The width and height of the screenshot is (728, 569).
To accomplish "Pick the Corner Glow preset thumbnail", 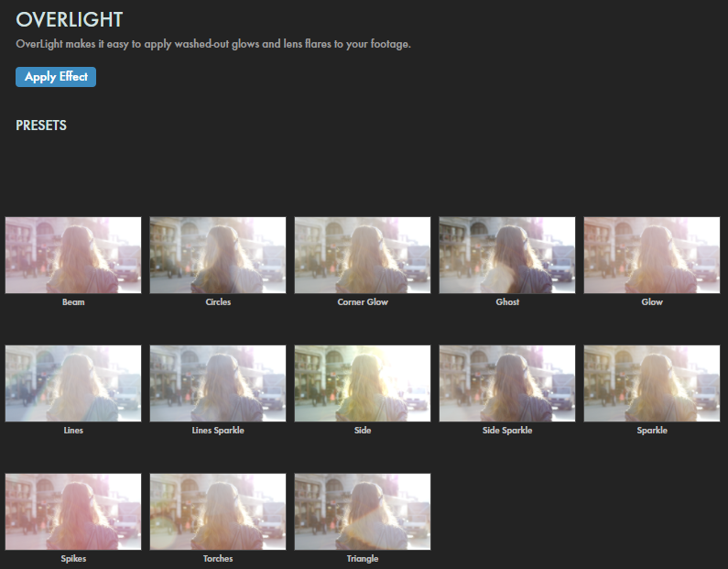I will [x=363, y=255].
